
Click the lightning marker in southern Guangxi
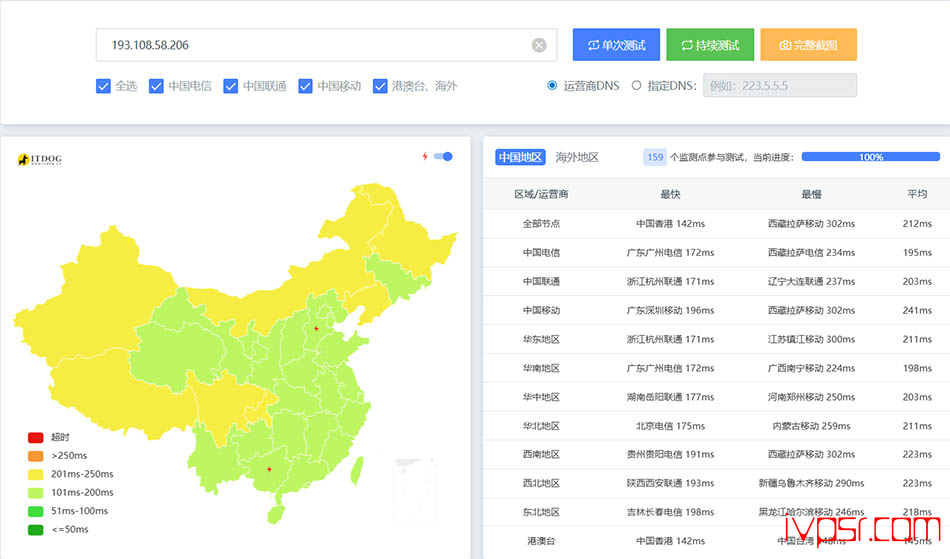coord(267,469)
